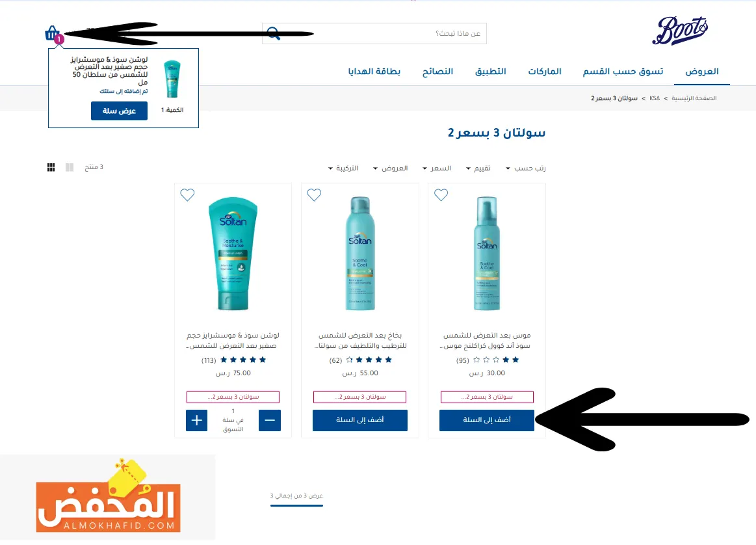Click عرض سلة view basket button
This screenshot has width=756, height=545.
(119, 111)
